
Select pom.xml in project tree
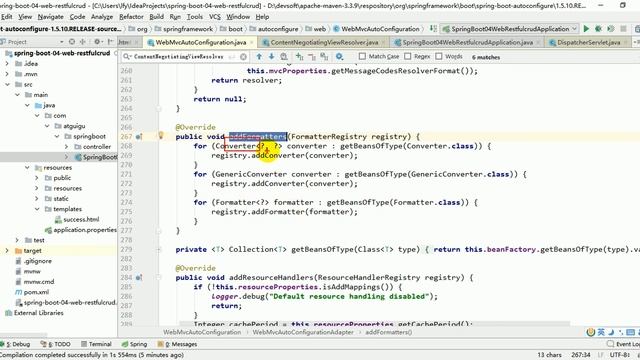(x=36, y=292)
